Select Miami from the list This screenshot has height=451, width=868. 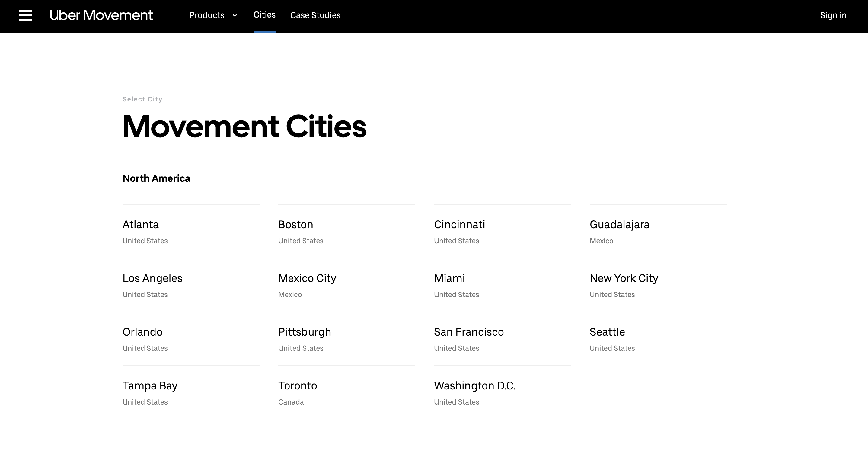coord(449,278)
